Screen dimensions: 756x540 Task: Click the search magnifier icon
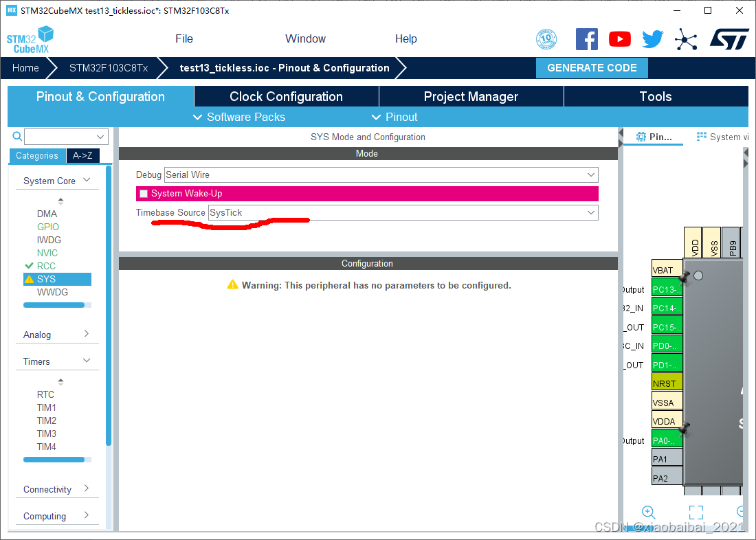point(17,137)
